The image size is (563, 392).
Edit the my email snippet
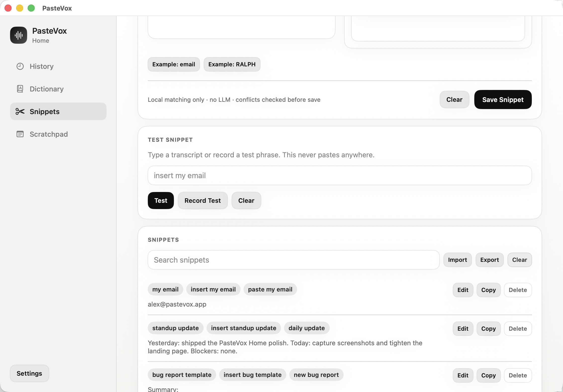coord(463,290)
